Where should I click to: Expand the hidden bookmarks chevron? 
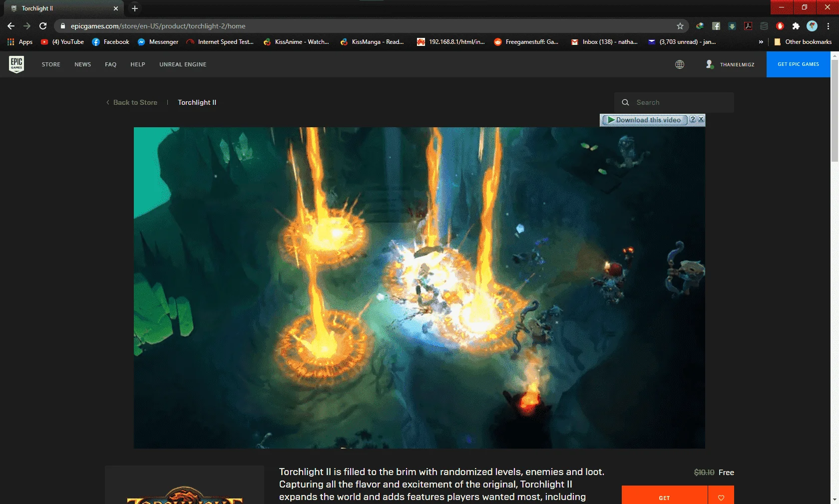pos(761,42)
